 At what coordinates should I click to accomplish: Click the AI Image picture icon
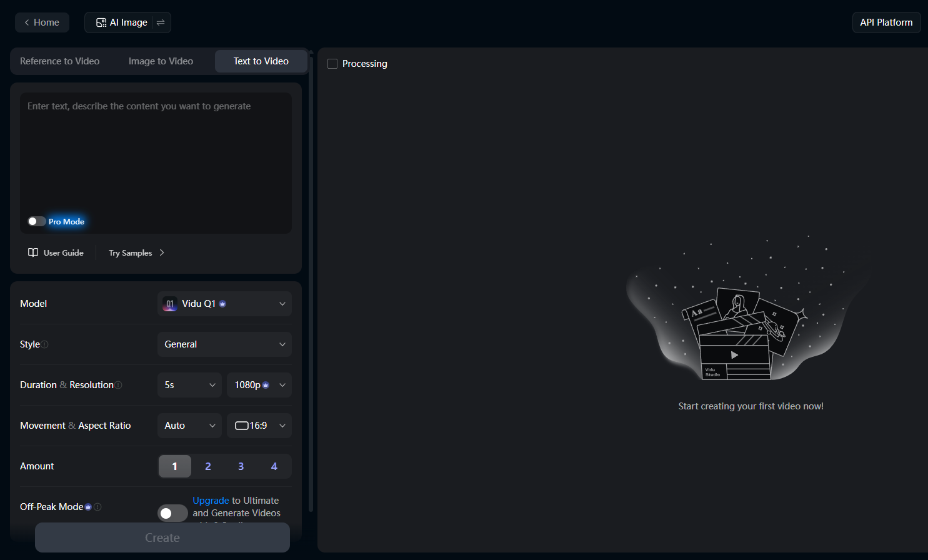[x=101, y=22]
